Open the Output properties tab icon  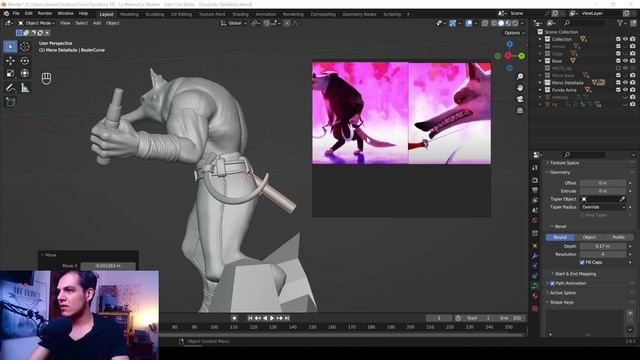535,190
